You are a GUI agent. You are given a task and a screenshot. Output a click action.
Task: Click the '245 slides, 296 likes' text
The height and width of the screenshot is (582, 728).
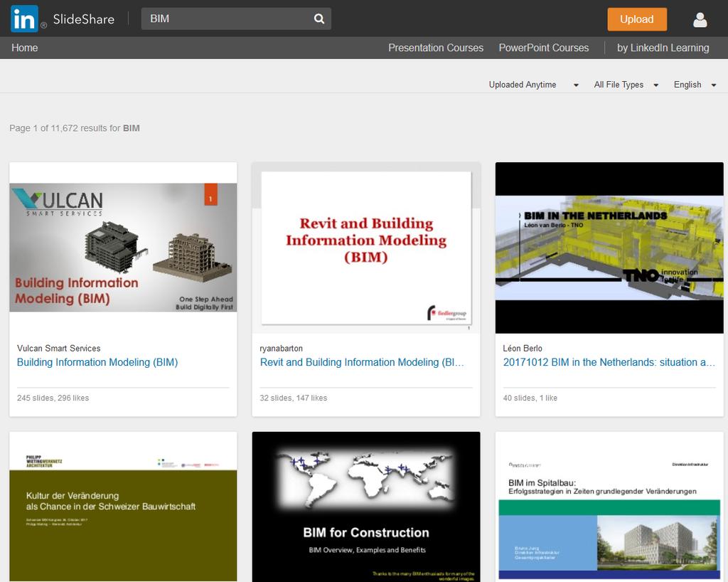[x=53, y=398]
